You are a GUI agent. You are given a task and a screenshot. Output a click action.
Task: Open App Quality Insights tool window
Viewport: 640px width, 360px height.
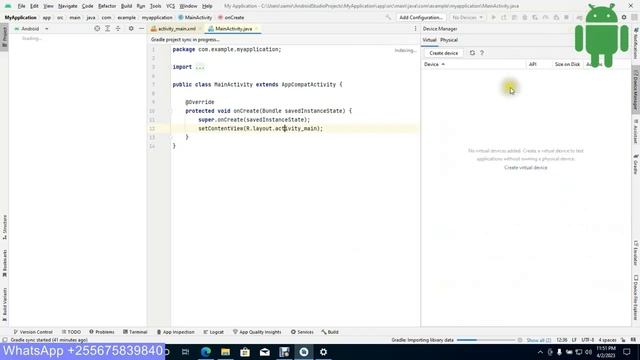click(x=257, y=332)
